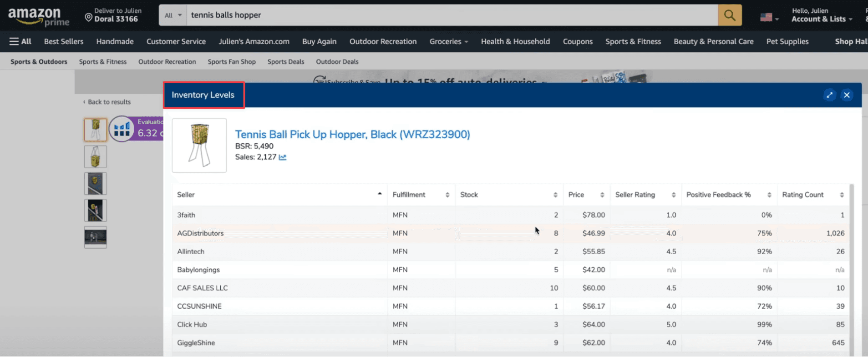Close the Inventory Levels popup
This screenshot has height=357, width=868.
(x=847, y=95)
